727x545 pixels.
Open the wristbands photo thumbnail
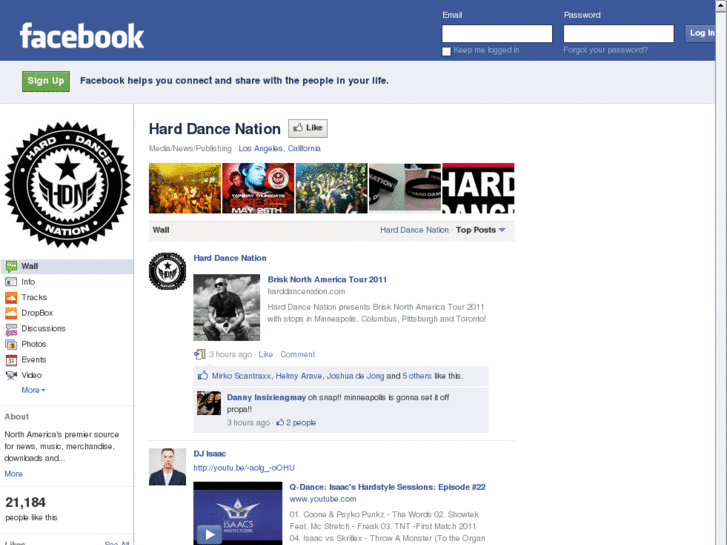click(405, 188)
